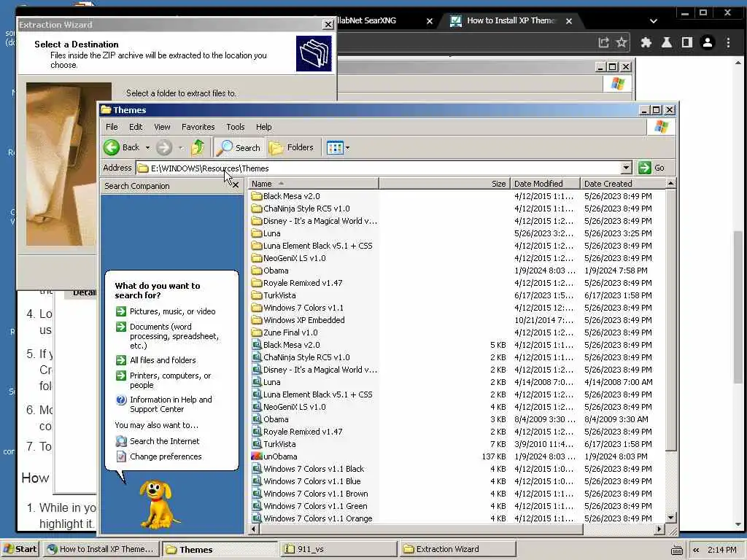This screenshot has width=747, height=560.
Task: Open the browser tab search dropdown chevron
Action: (x=654, y=21)
